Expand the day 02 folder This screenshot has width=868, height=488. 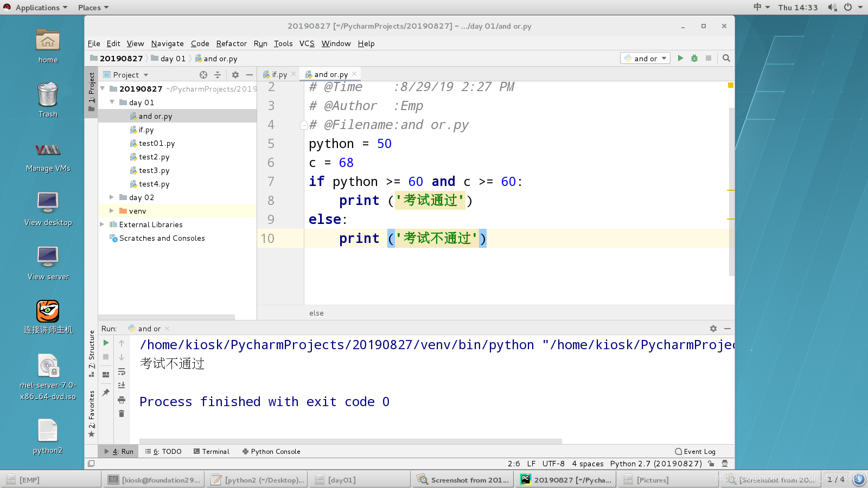[112, 197]
